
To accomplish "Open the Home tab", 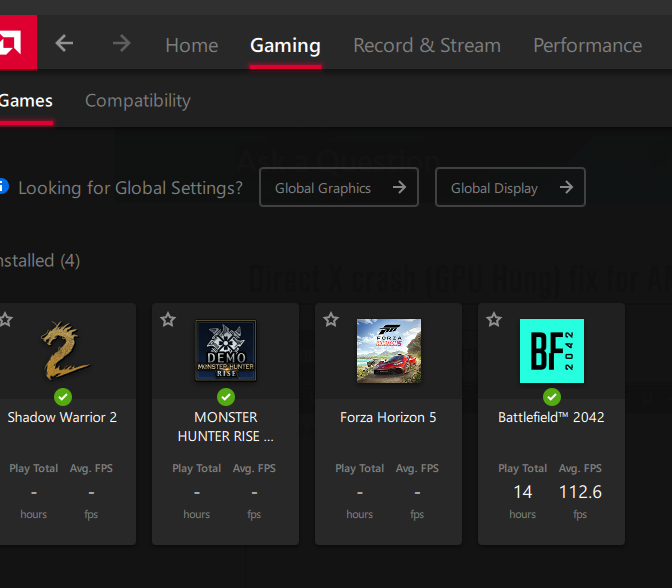I will (x=192, y=45).
